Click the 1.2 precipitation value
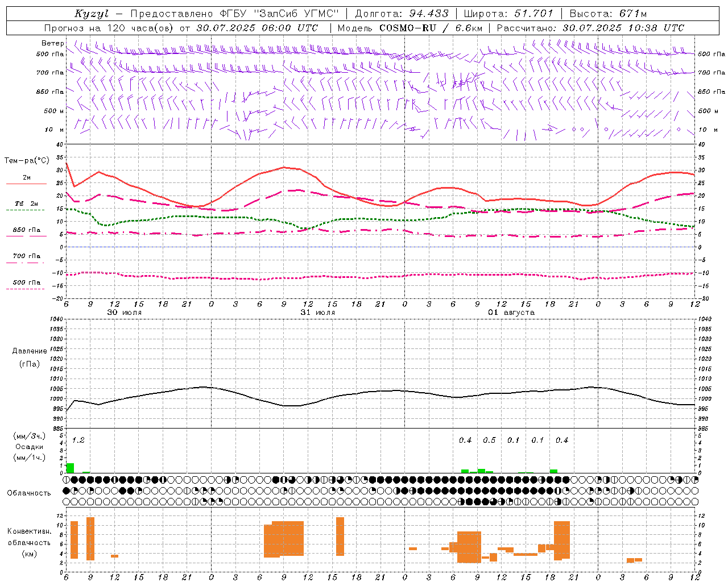The width and height of the screenshot is (728, 582). (x=78, y=440)
